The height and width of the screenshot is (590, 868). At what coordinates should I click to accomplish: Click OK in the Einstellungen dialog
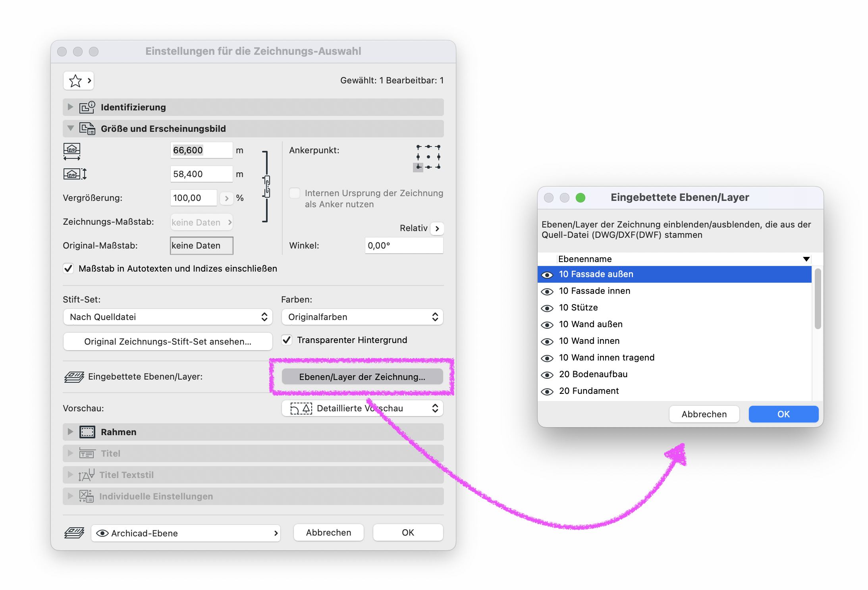point(408,532)
